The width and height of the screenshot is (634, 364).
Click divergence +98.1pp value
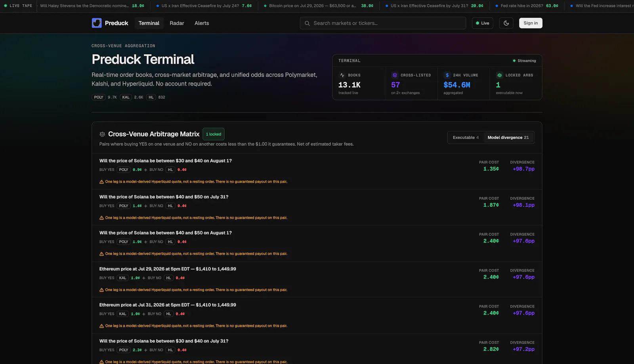(523, 205)
